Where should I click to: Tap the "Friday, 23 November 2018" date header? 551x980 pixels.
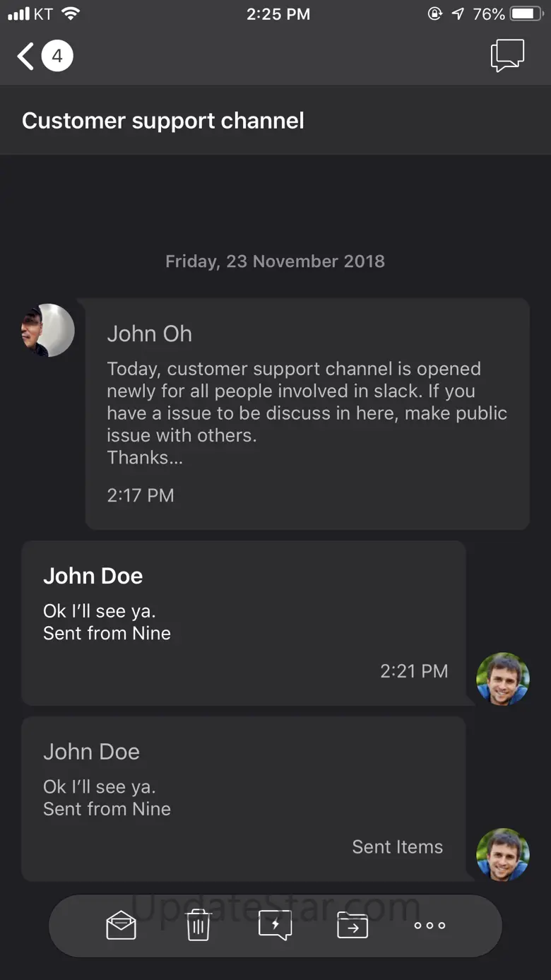tap(275, 261)
